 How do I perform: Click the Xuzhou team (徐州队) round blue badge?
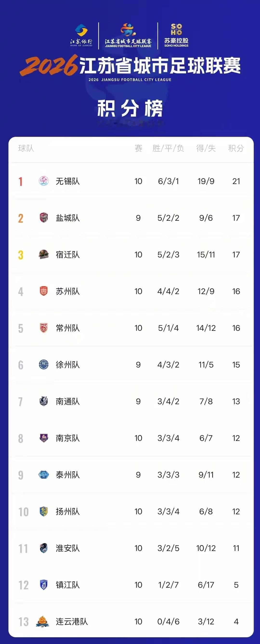tap(44, 365)
